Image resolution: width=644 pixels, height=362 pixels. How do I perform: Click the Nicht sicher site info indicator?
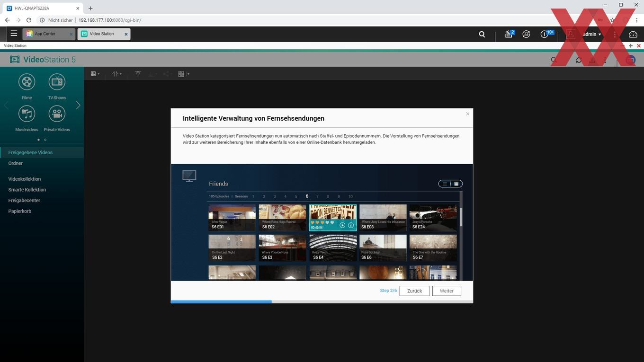point(56,20)
